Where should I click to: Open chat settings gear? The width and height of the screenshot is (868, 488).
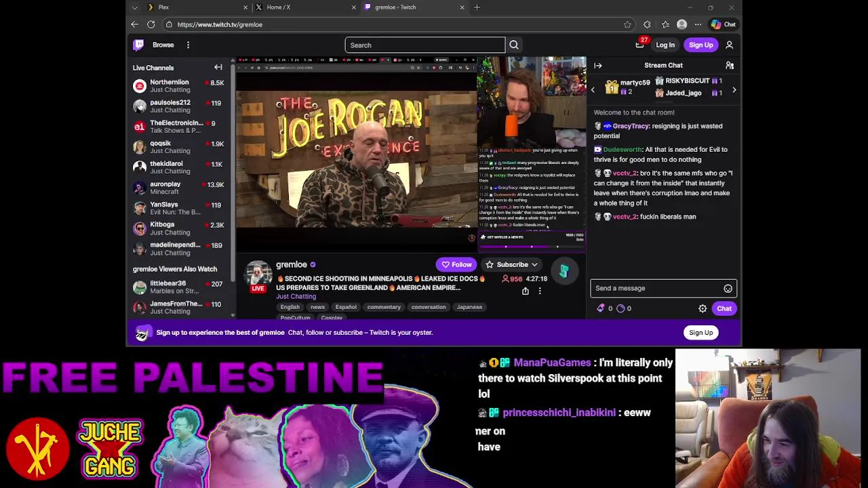[x=703, y=308]
